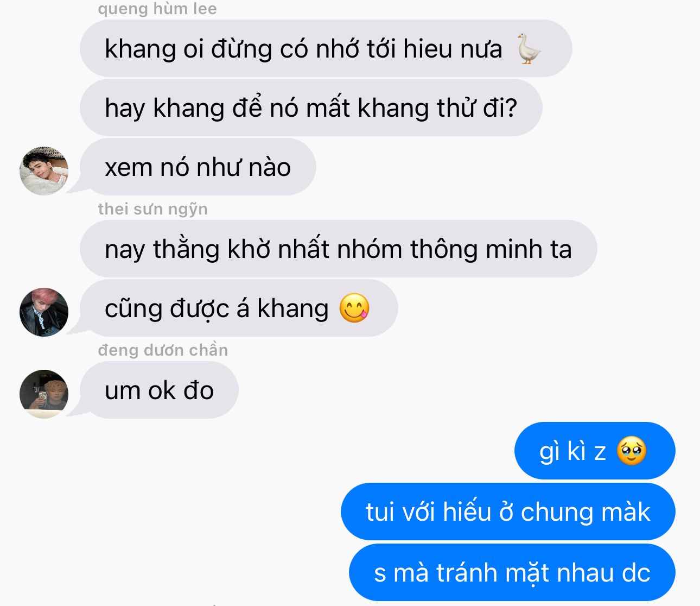Tap the sent message 'gì kì z'
The image size is (700, 606).
pos(595,451)
